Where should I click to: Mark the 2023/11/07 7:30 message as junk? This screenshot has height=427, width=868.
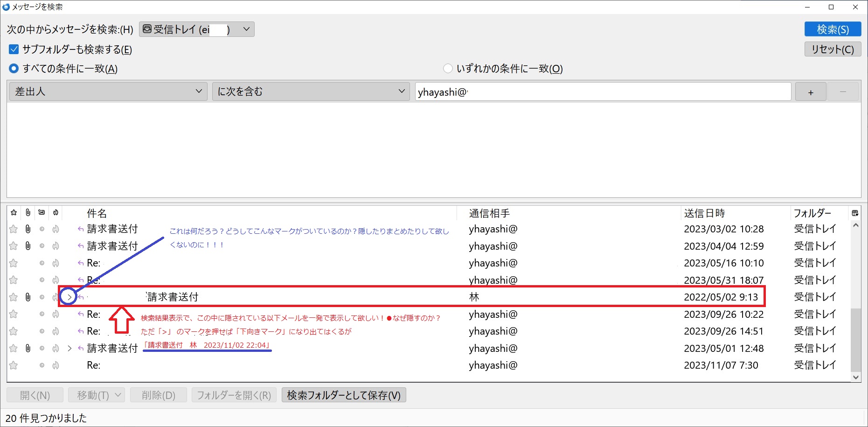56,365
